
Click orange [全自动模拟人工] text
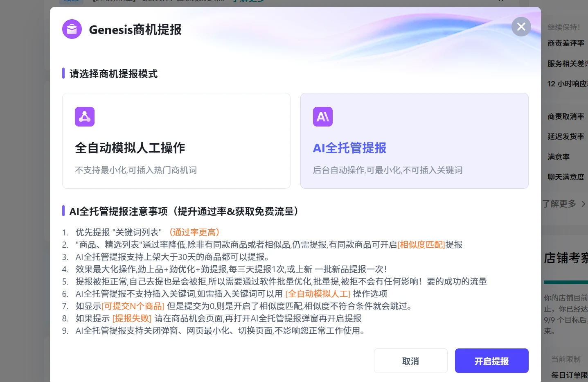click(318, 294)
